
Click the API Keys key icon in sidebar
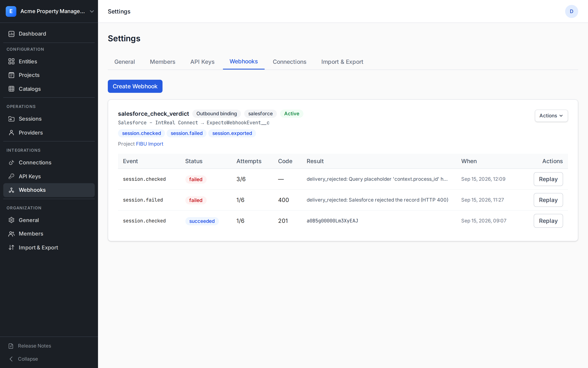(11, 176)
